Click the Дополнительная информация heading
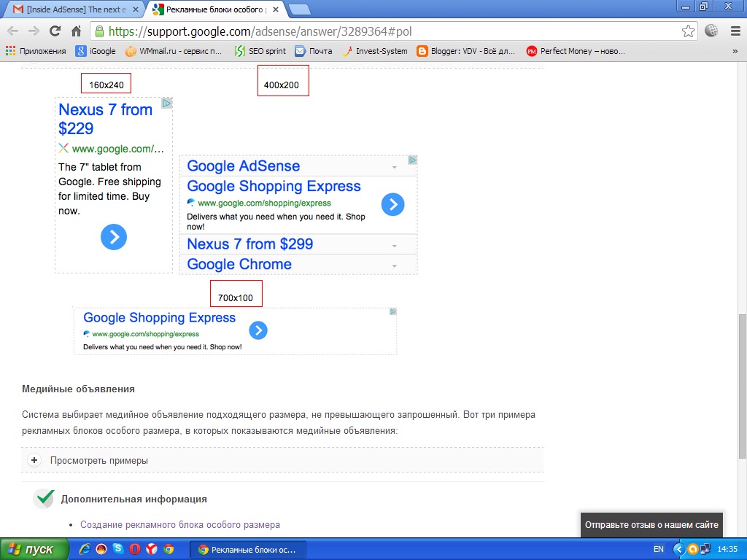Image resolution: width=747 pixels, height=560 pixels. click(x=134, y=499)
